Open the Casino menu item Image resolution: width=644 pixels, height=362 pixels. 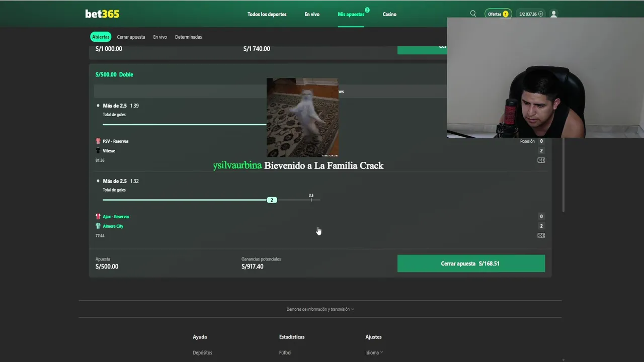[x=389, y=14]
